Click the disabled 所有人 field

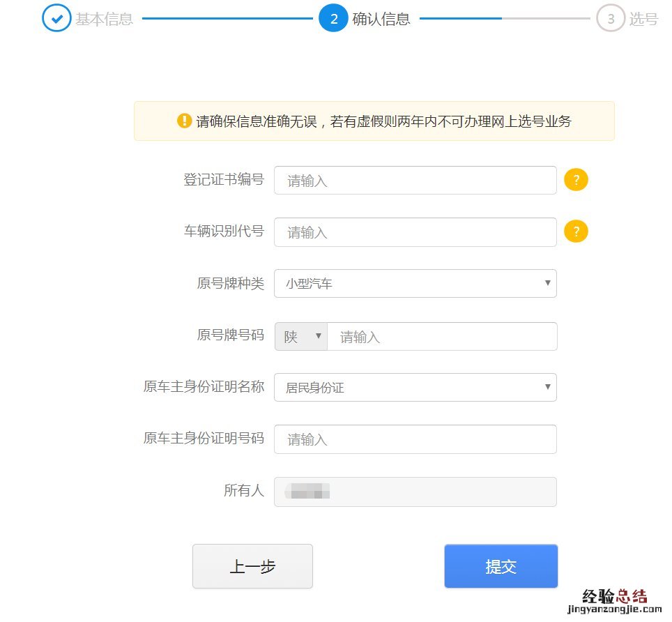point(415,492)
